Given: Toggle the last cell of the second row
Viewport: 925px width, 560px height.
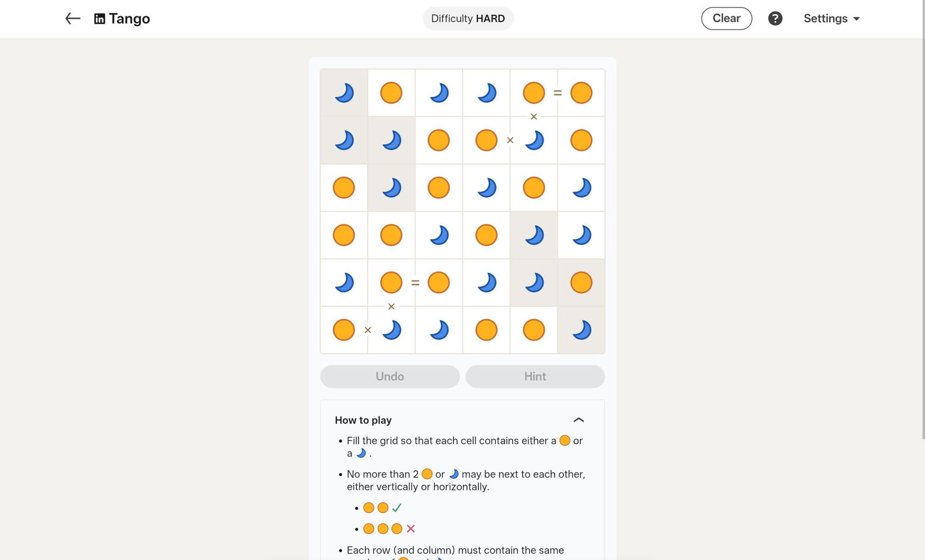Looking at the screenshot, I should (x=581, y=140).
